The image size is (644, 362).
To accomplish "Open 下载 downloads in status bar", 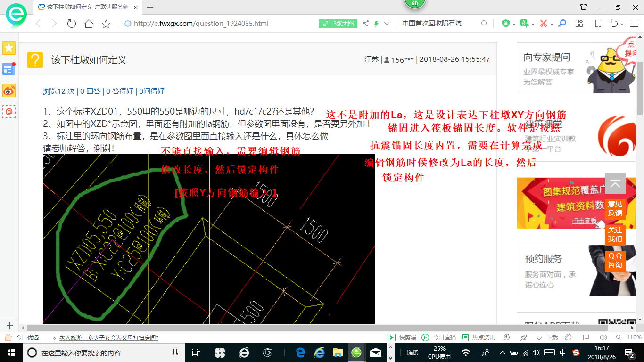I will 547,337.
